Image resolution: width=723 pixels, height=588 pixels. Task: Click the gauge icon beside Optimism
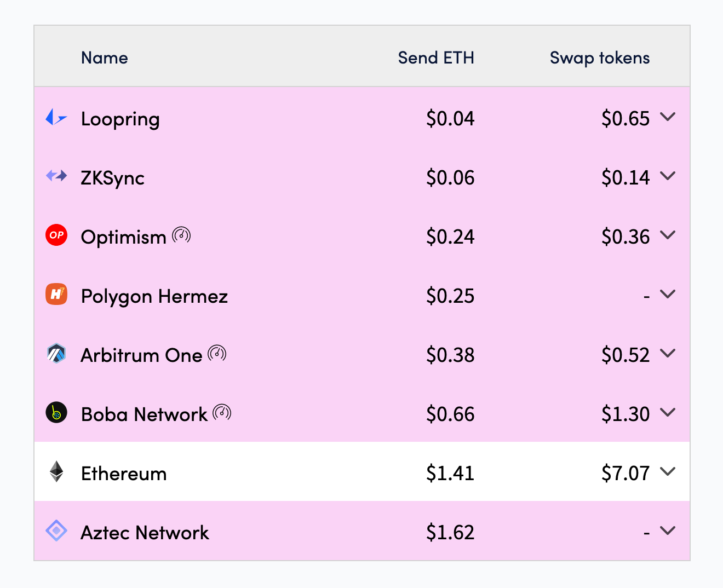click(x=181, y=235)
